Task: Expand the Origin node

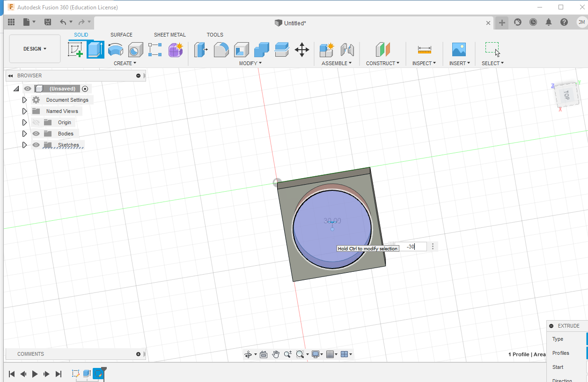Action: 24,122
